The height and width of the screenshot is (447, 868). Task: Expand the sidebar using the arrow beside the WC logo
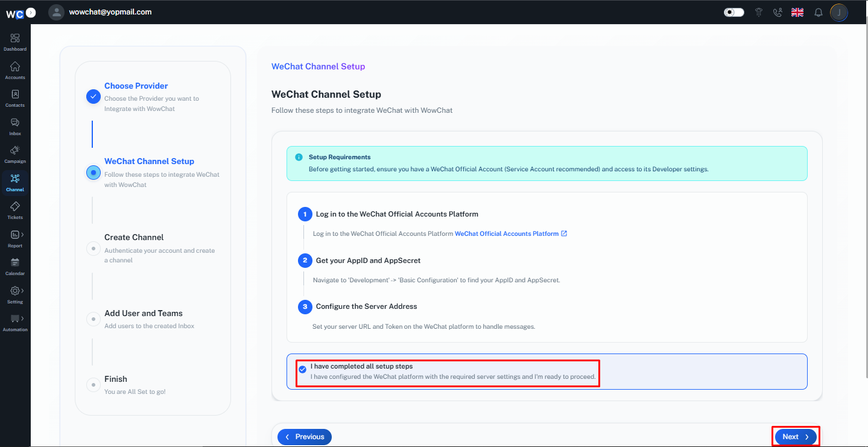tap(31, 12)
